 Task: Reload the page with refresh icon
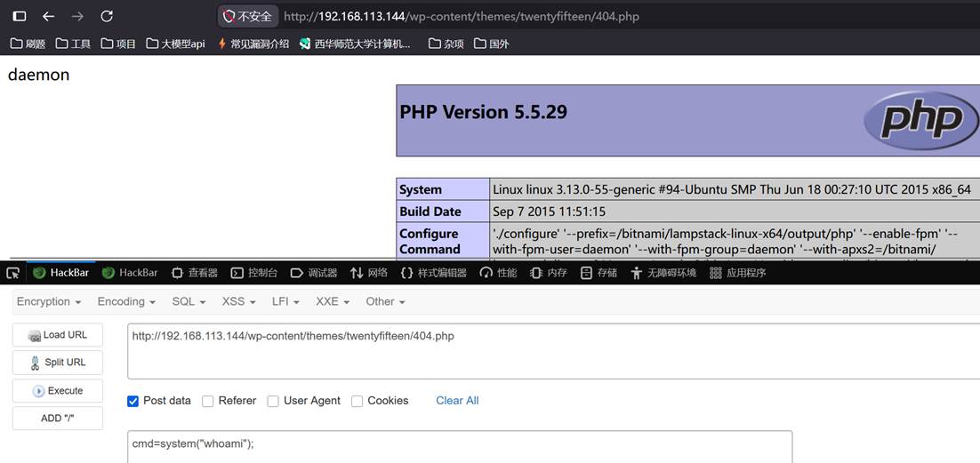click(107, 16)
